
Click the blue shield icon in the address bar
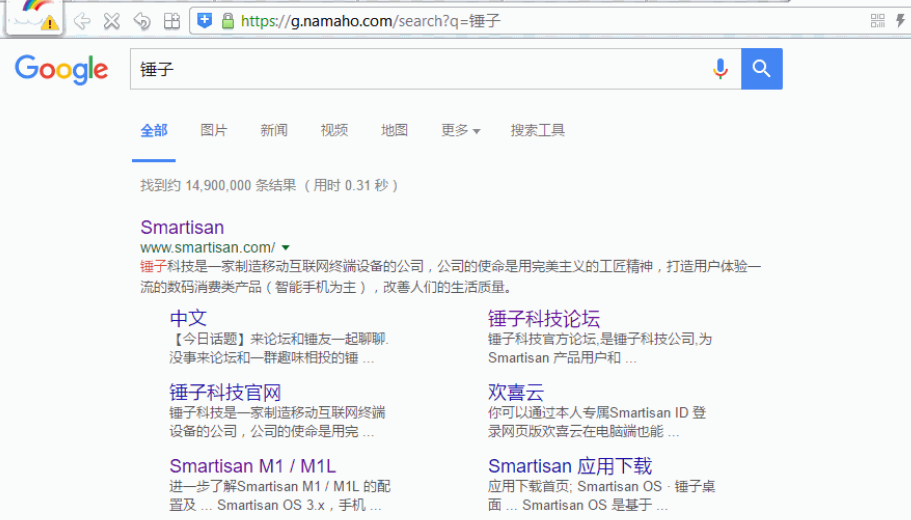tap(205, 21)
